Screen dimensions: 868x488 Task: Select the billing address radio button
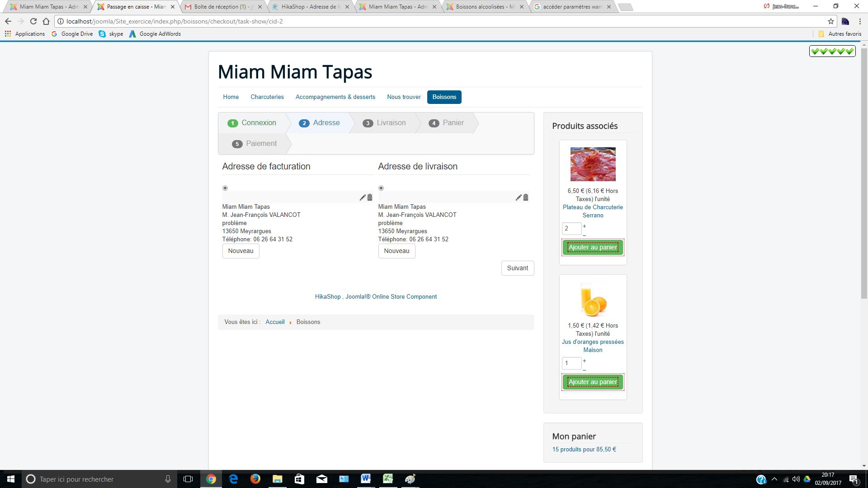225,188
